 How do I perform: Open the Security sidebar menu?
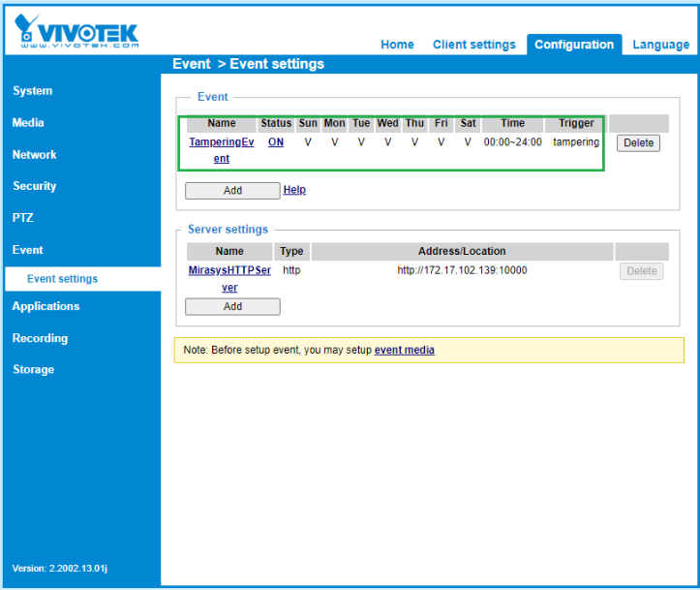point(35,186)
